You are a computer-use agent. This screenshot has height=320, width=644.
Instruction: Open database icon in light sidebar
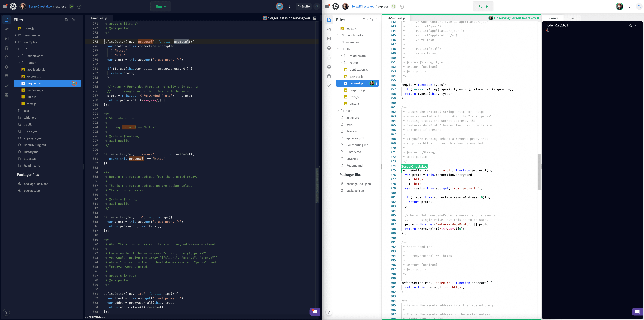coord(329,76)
